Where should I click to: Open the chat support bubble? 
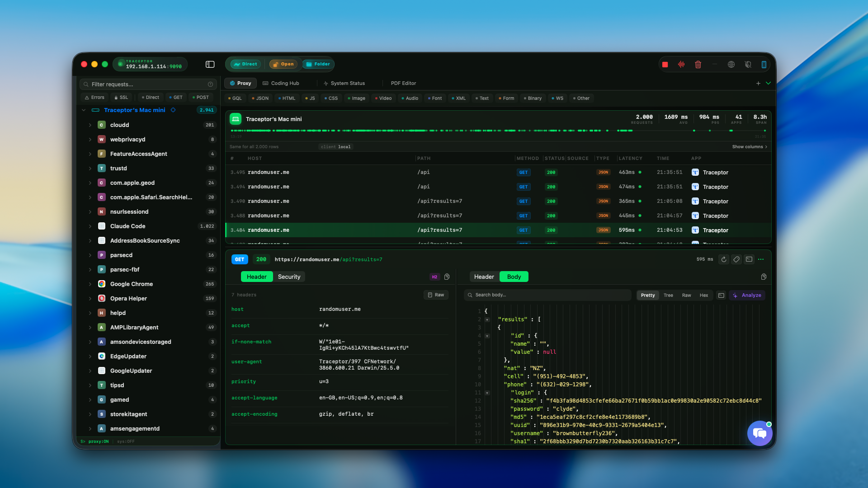759,434
